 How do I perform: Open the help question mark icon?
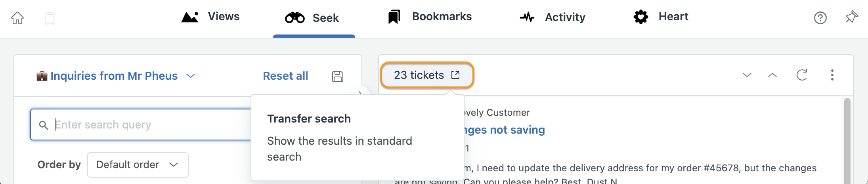(x=820, y=18)
